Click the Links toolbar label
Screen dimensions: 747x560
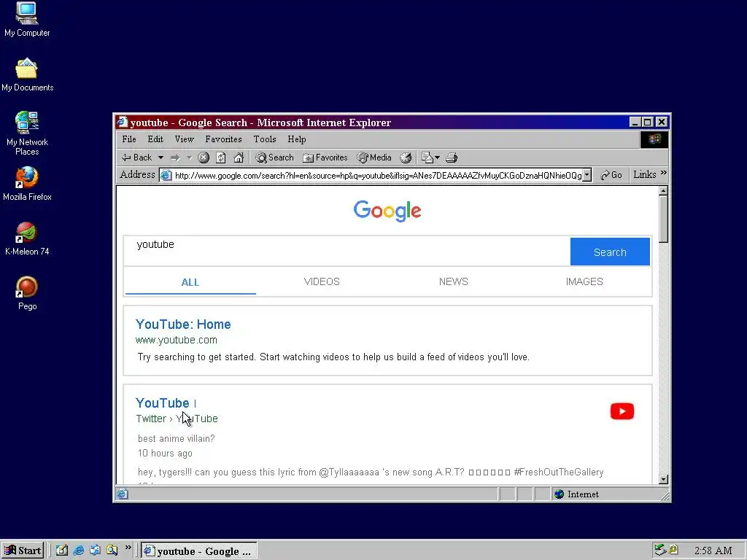coord(645,175)
